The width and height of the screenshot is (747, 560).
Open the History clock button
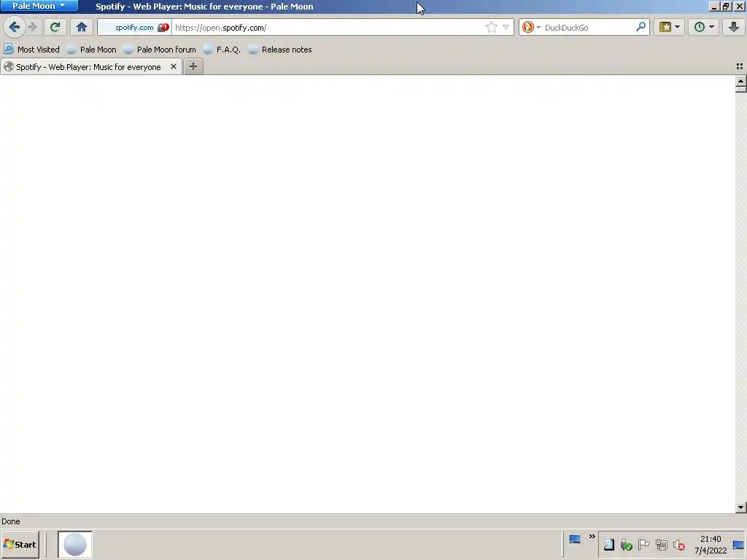699,27
